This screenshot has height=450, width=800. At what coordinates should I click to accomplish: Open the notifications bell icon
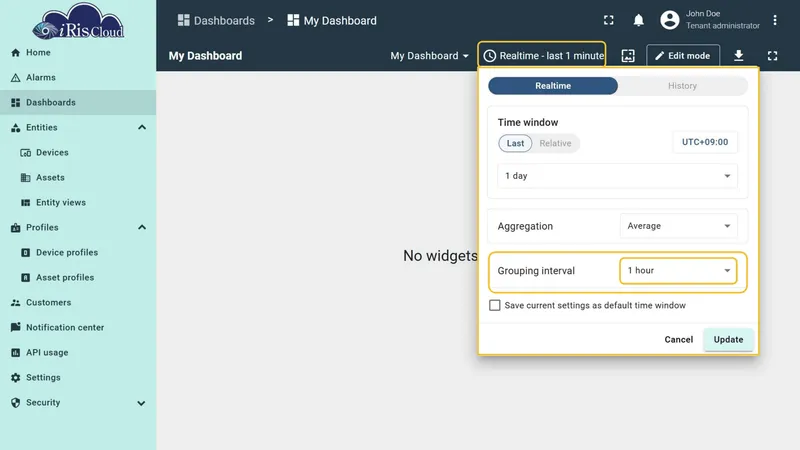pyautogui.click(x=638, y=20)
